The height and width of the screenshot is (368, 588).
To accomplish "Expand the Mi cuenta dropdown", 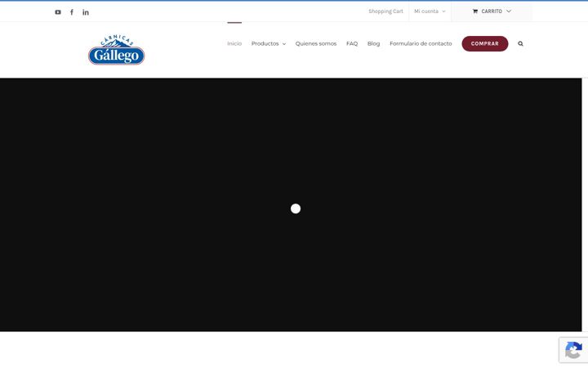I will [x=430, y=11].
